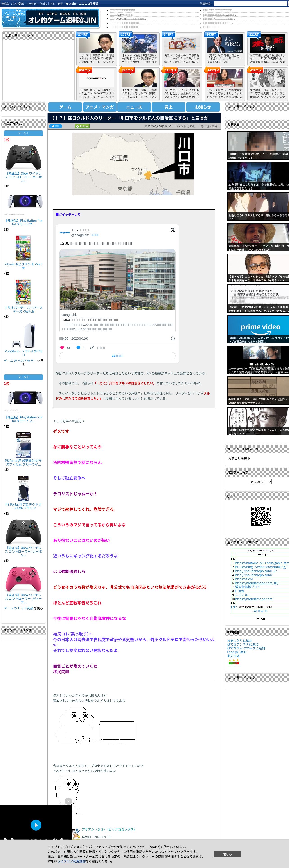Open the カテゴリを選択 category dropdown
This screenshot has width=289, height=868.
pyautogui.click(x=258, y=458)
